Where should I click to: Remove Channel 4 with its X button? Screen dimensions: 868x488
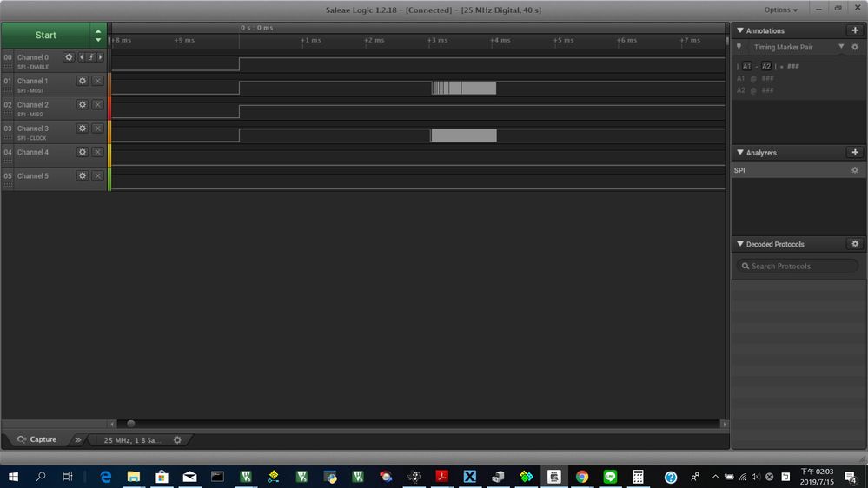coord(97,152)
